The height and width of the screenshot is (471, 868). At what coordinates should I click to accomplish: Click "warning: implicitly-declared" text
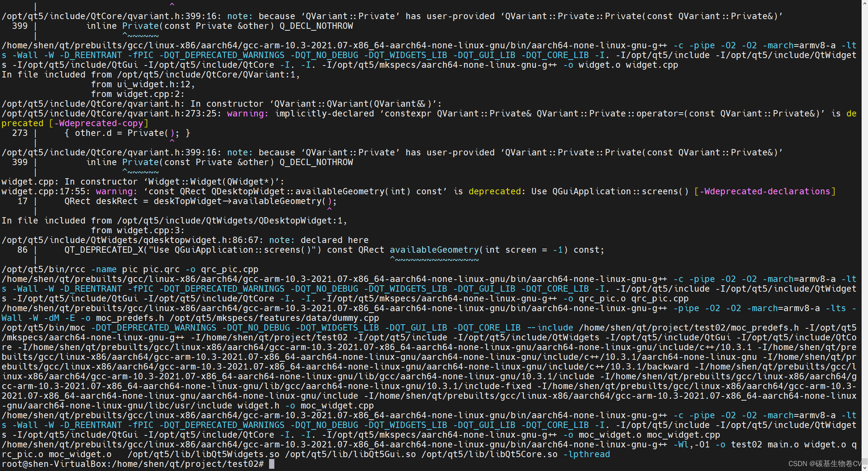[301, 113]
